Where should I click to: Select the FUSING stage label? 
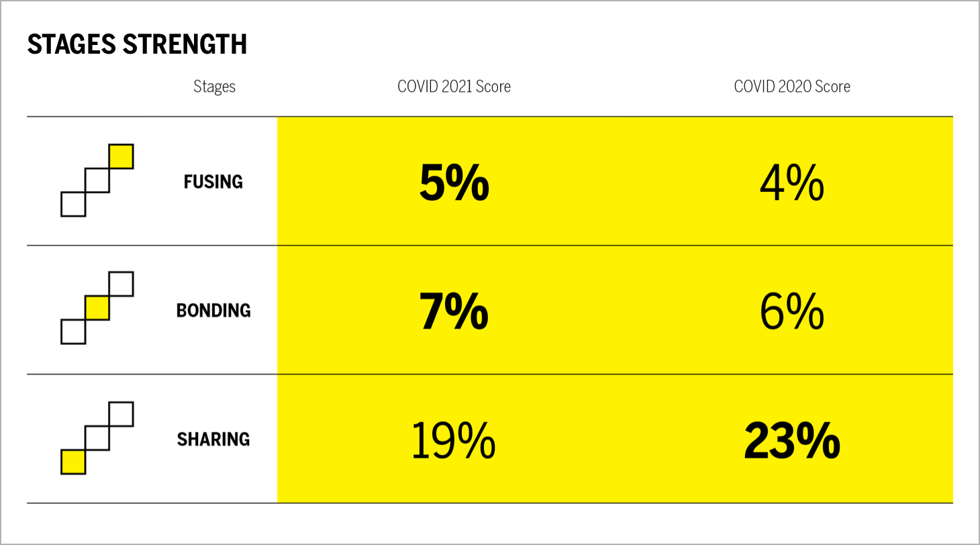click(x=213, y=181)
